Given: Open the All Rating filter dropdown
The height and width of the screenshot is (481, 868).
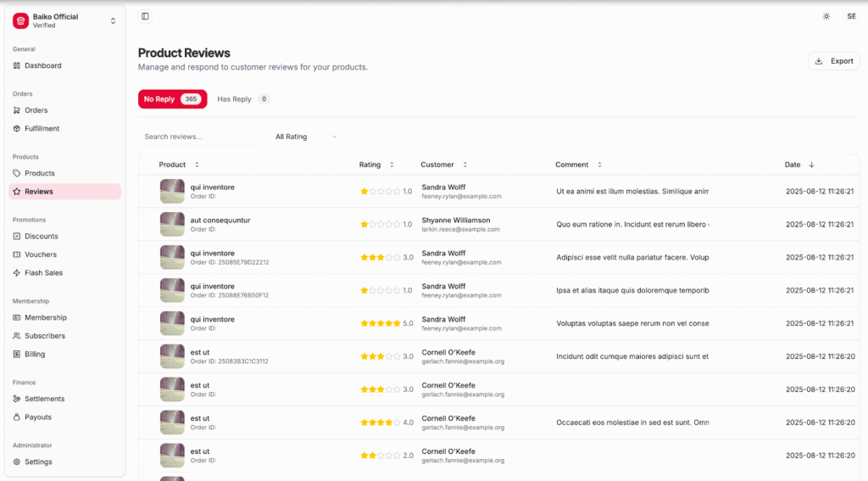Looking at the screenshot, I should click(306, 137).
